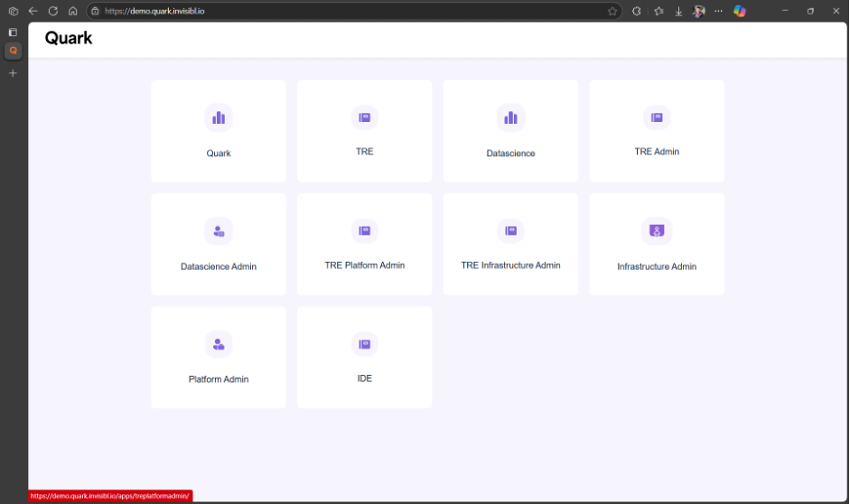Viewport: 850px width, 504px height.
Task: Open the Quark label link
Action: tap(219, 154)
